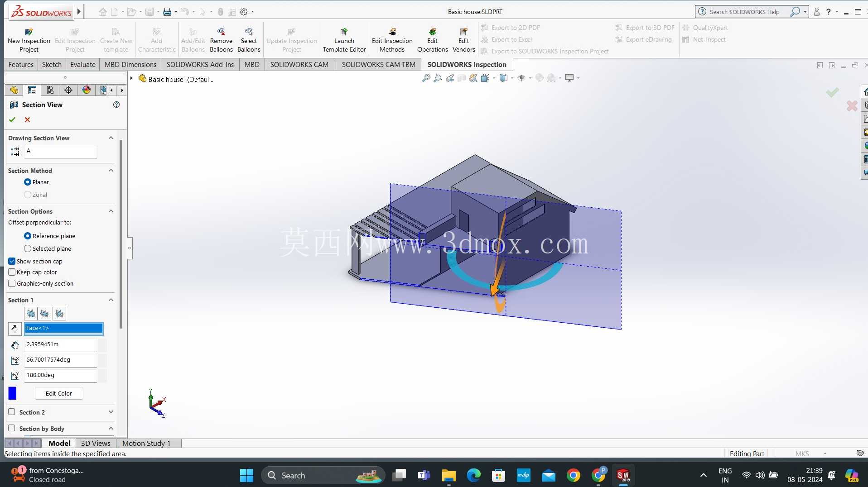Open Edit Inspection Methods
The width and height of the screenshot is (868, 487).
[392, 40]
